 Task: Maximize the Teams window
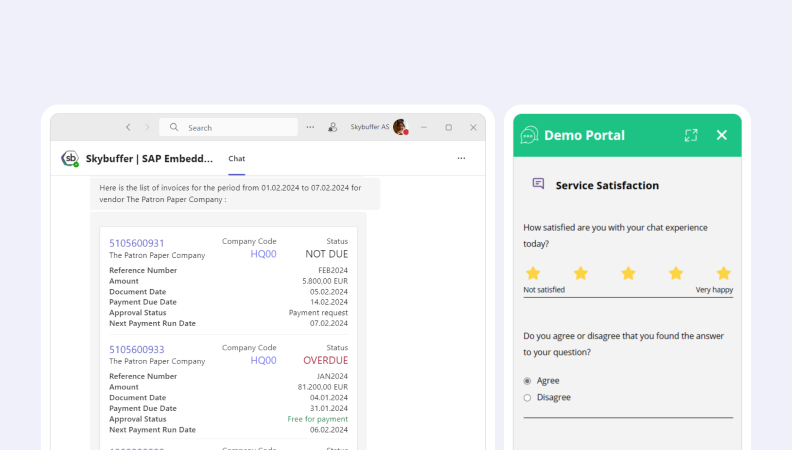pyautogui.click(x=449, y=127)
